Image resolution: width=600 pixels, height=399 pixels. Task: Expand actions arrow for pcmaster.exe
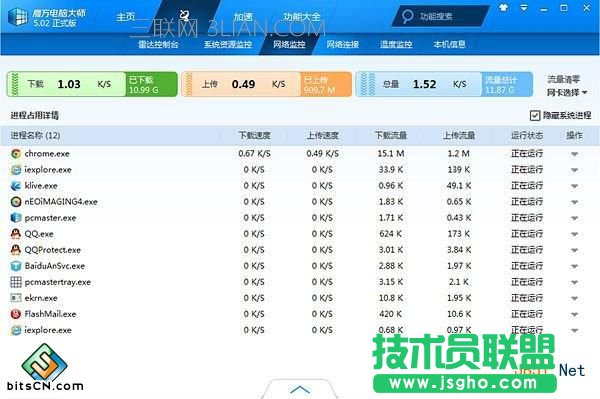click(574, 218)
